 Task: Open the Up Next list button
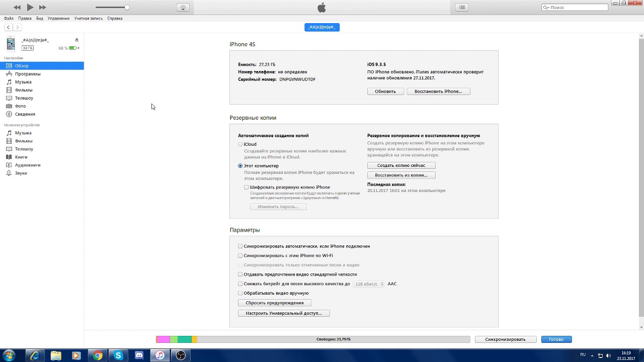coord(462,7)
